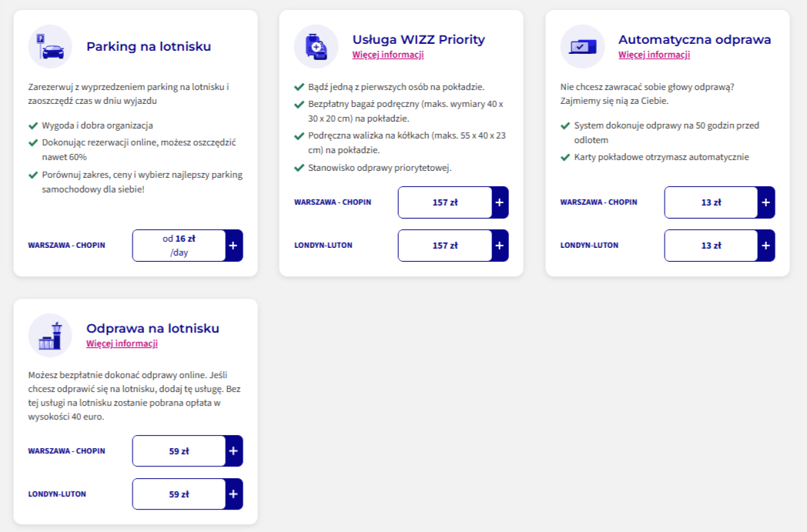
Task: Open WIZZ Priority 'Więcej informacji' link
Action: [388, 55]
